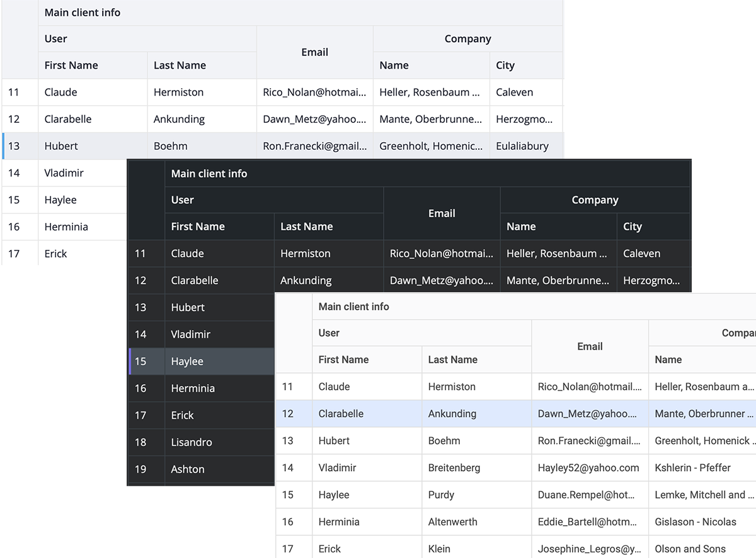Select Ron.Franecki@gmail… in top-left light table
The width and height of the screenshot is (756, 558).
click(x=315, y=146)
